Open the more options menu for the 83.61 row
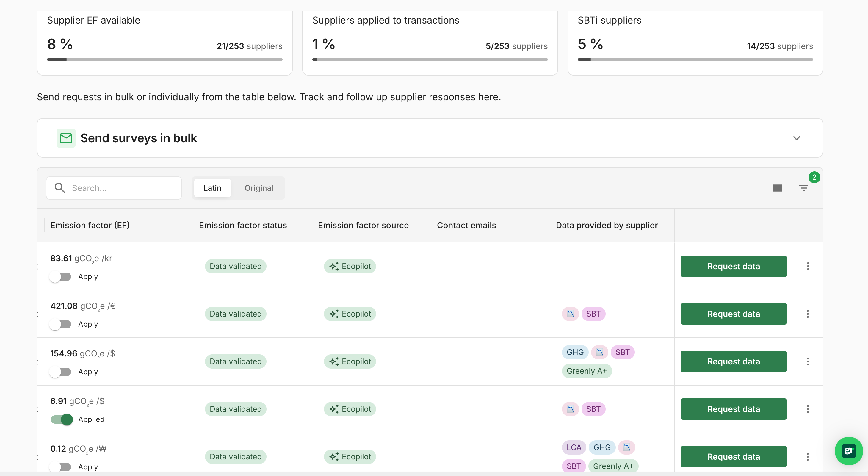The width and height of the screenshot is (868, 476). point(808,266)
